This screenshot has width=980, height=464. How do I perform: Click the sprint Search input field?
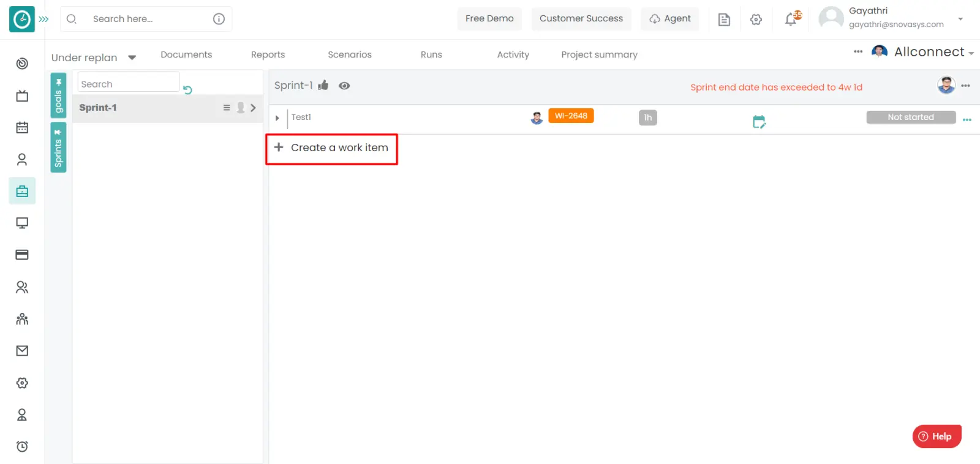pyautogui.click(x=128, y=84)
